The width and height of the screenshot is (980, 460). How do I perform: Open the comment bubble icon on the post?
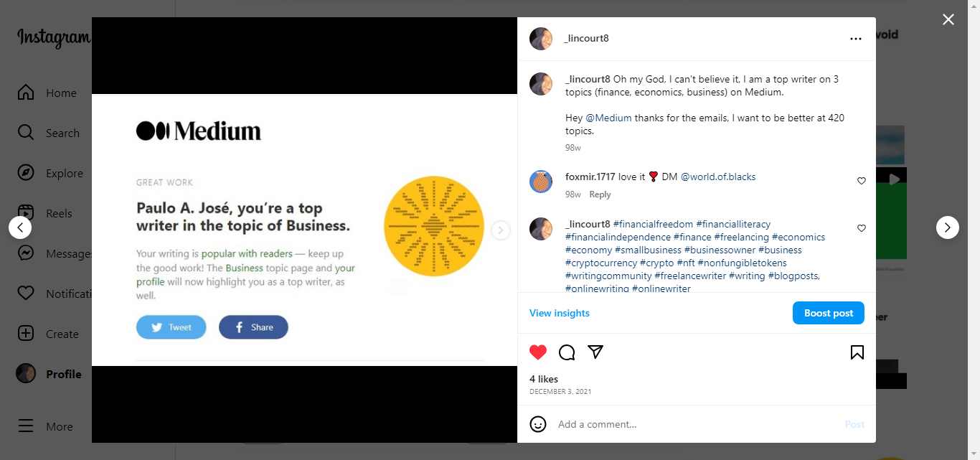[567, 352]
